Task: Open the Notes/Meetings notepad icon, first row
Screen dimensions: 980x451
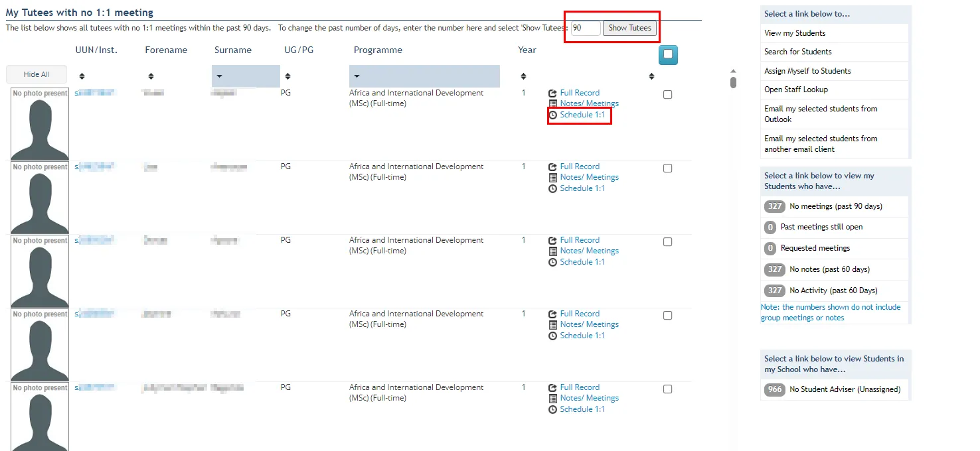Action: click(x=552, y=103)
